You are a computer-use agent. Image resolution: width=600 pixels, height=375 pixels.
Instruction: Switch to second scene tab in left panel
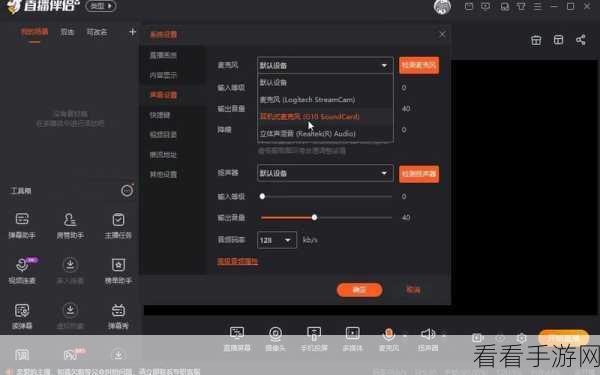point(67,32)
